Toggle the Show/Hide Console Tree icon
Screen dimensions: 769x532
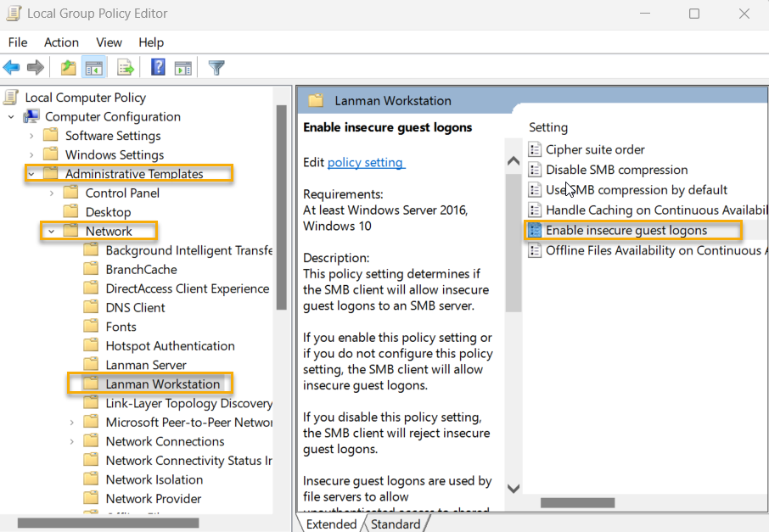[x=94, y=68]
